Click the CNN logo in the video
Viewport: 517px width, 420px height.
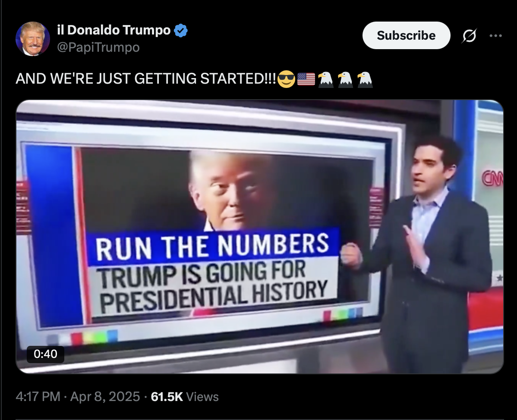tap(493, 178)
